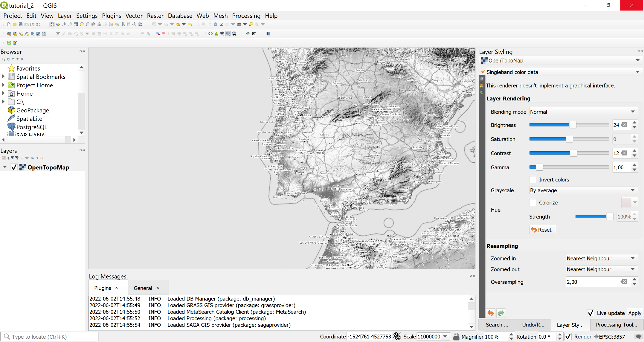Open the Histogram tab in Layer Styling
This screenshot has height=342, width=644.
(481, 85)
